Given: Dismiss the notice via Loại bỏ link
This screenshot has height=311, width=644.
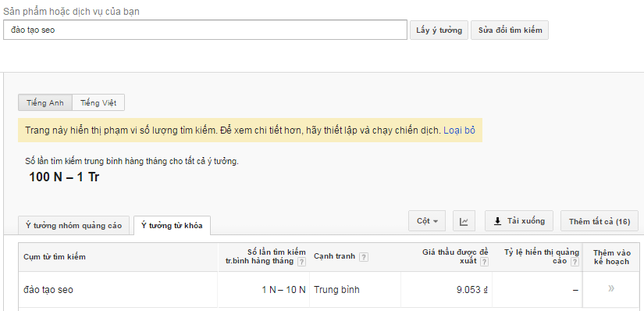Looking at the screenshot, I should [x=459, y=130].
